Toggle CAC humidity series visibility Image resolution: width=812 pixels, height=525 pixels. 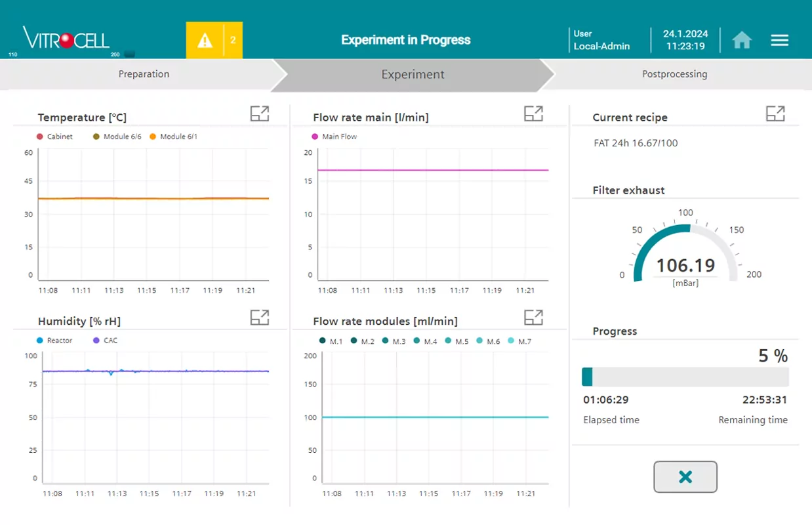point(105,341)
